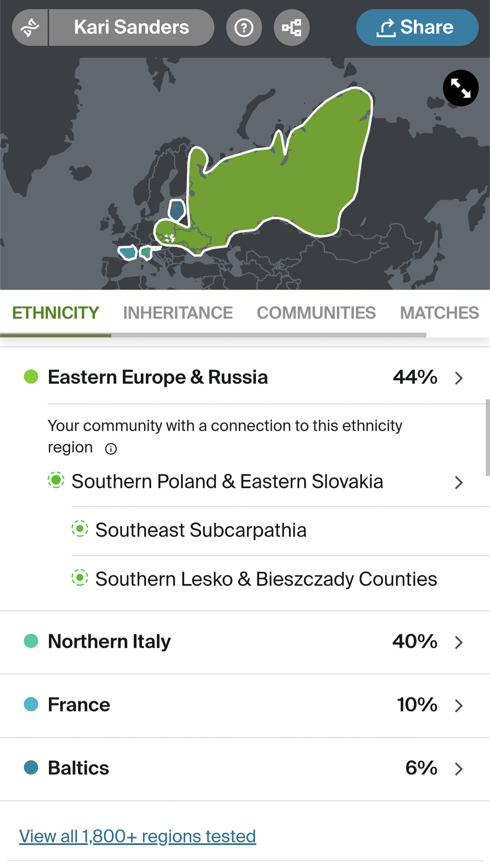Image resolution: width=490 pixels, height=868 pixels.
Task: Expand the France 10% row chevron
Action: point(459,705)
